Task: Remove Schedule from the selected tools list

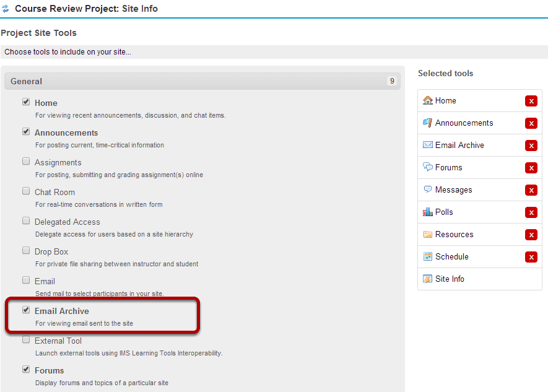Action: 531,257
